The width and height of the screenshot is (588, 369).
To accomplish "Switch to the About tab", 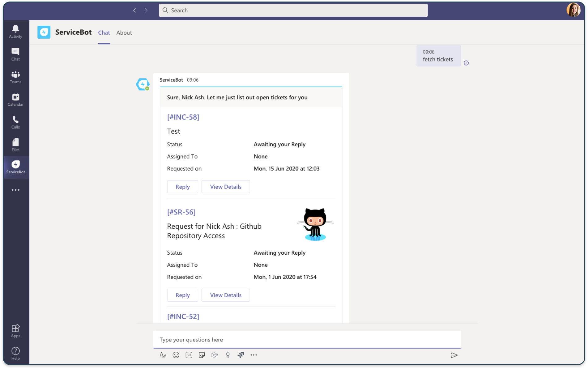I will (x=124, y=33).
